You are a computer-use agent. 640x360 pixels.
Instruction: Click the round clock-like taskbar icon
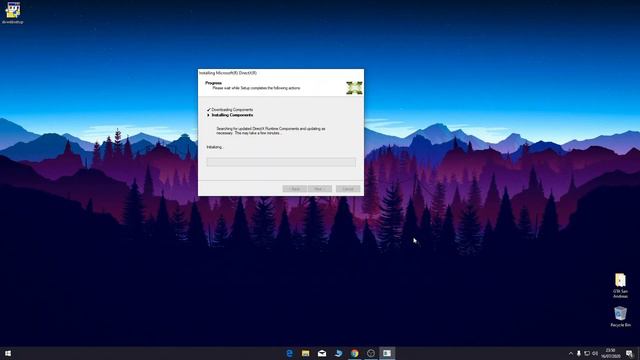pyautogui.click(x=371, y=353)
